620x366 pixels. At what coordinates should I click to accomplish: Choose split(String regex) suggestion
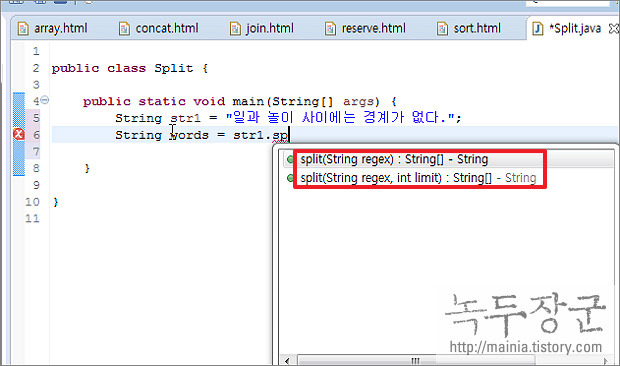[394, 159]
